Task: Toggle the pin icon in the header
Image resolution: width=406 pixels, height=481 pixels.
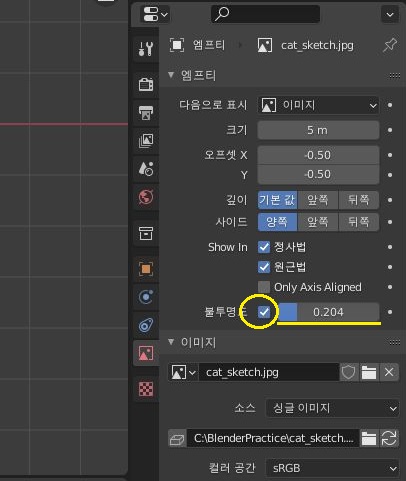Action: click(390, 45)
